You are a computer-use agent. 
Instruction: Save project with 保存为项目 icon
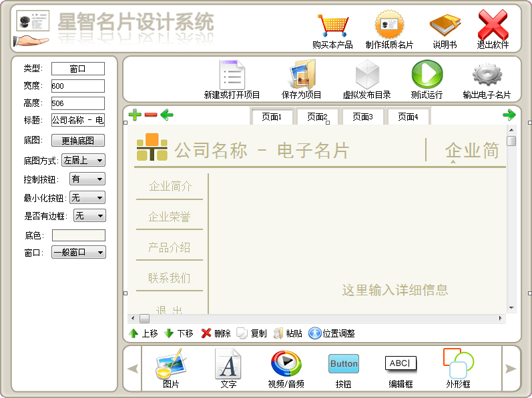[302, 75]
